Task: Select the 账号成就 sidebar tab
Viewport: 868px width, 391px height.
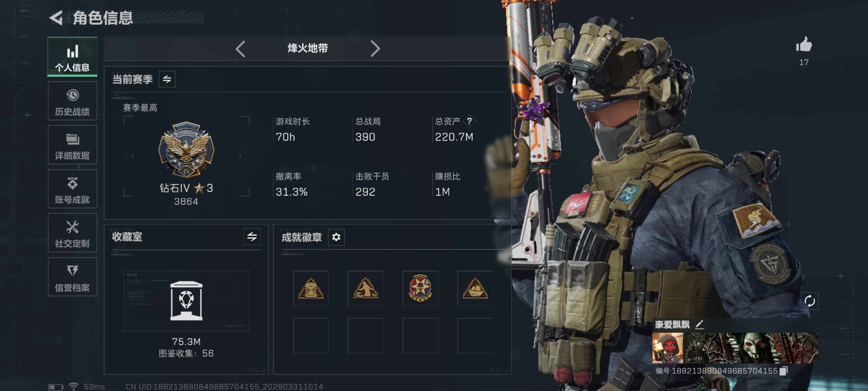Action: coord(72,189)
